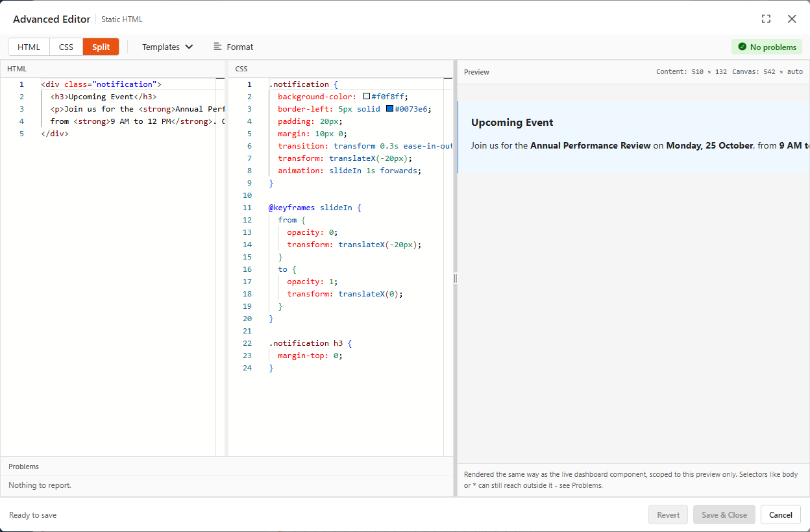Click the Format toolbar button

233,47
